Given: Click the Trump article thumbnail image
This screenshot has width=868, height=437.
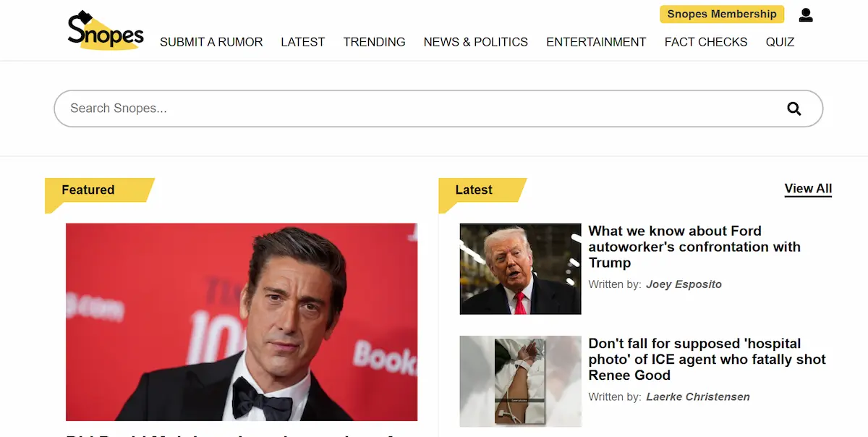Looking at the screenshot, I should click(520, 268).
